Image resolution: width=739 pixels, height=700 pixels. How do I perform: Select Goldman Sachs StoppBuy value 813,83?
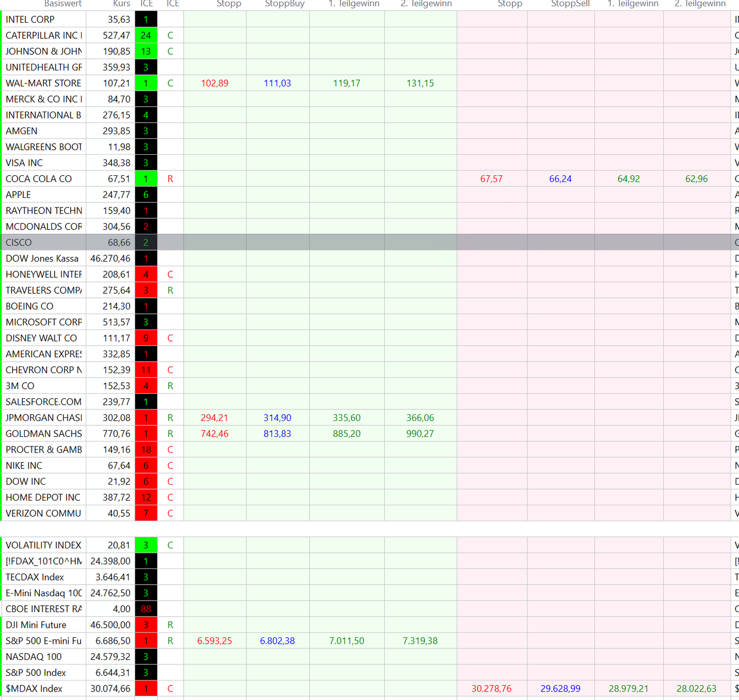[x=277, y=434]
